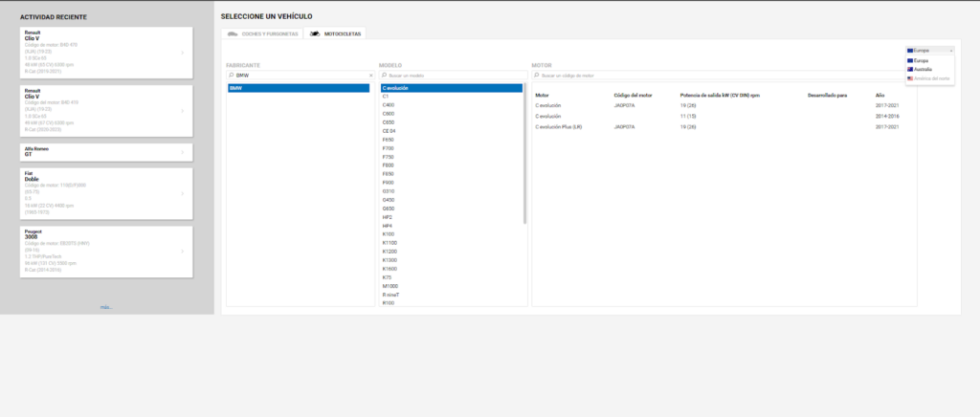Click the magnifier icon in the Modelo search
The width and height of the screenshot is (980, 417).
(x=384, y=75)
